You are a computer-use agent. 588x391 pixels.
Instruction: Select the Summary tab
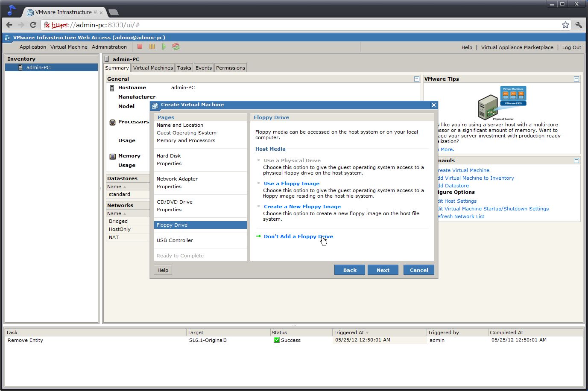(117, 68)
